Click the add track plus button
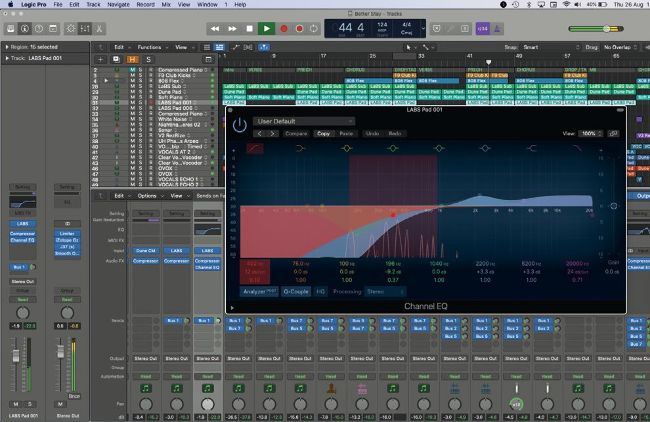The height and width of the screenshot is (422, 650). (x=100, y=59)
